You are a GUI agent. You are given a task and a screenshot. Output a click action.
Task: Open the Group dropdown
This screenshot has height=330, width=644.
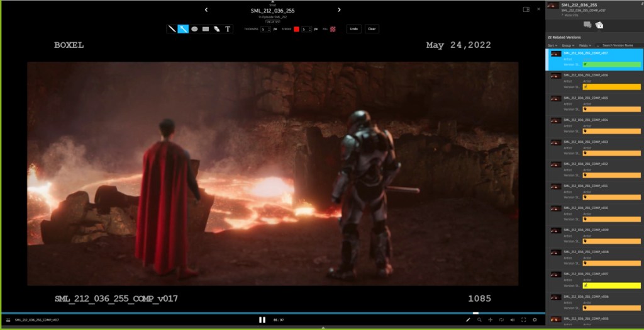pos(568,45)
